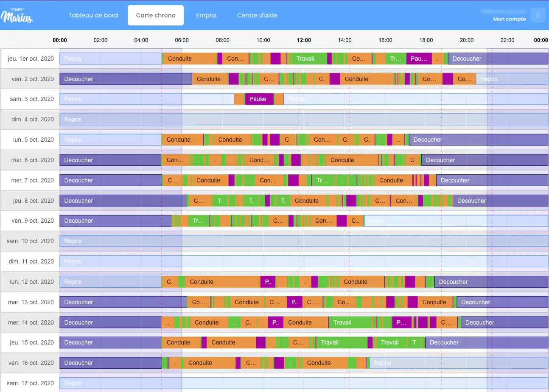The width and height of the screenshot is (549, 392).
Task: Select the mer. 7 oct. 2020 row label
Action: pos(33,180)
